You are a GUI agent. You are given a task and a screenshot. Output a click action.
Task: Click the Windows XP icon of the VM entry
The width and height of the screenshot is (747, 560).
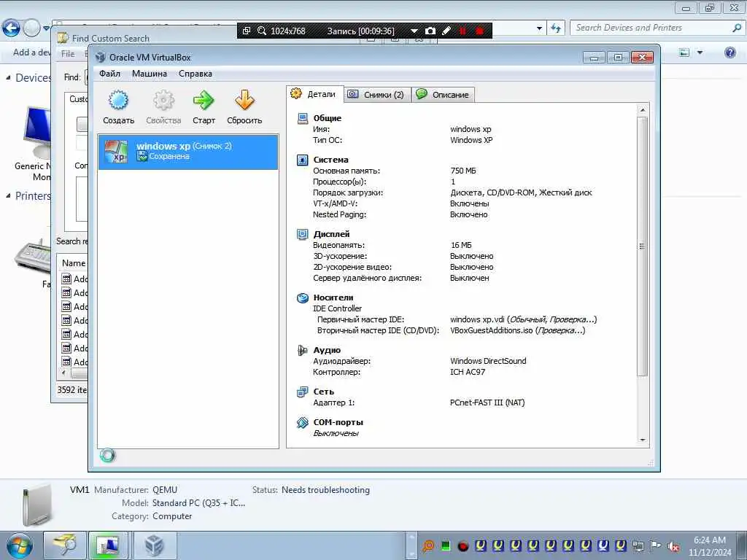[x=116, y=152]
